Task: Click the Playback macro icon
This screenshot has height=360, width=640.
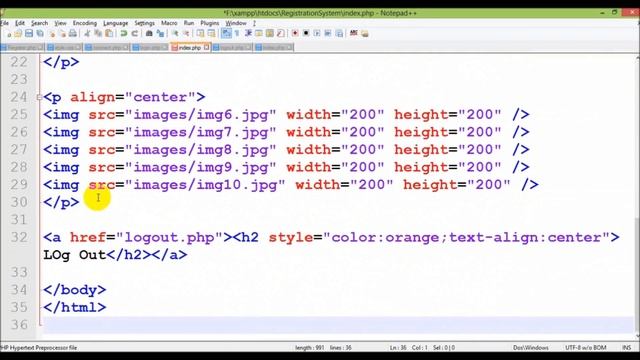Action: pos(317,33)
